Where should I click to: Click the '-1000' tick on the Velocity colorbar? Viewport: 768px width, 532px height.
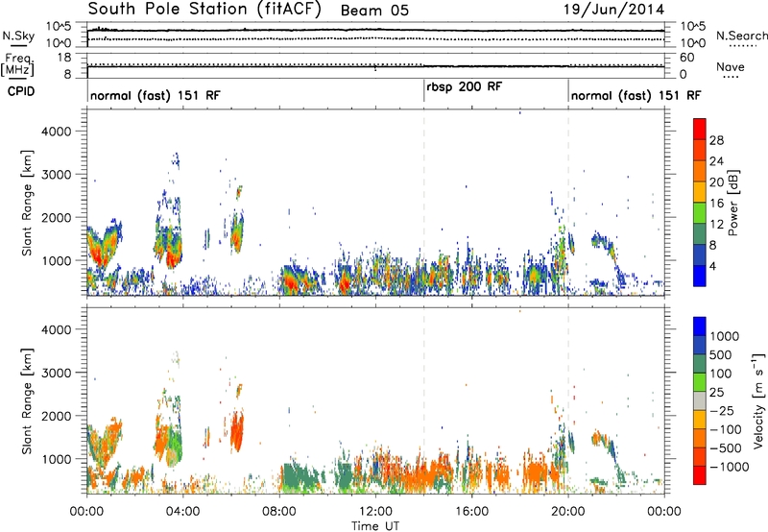coord(730,467)
